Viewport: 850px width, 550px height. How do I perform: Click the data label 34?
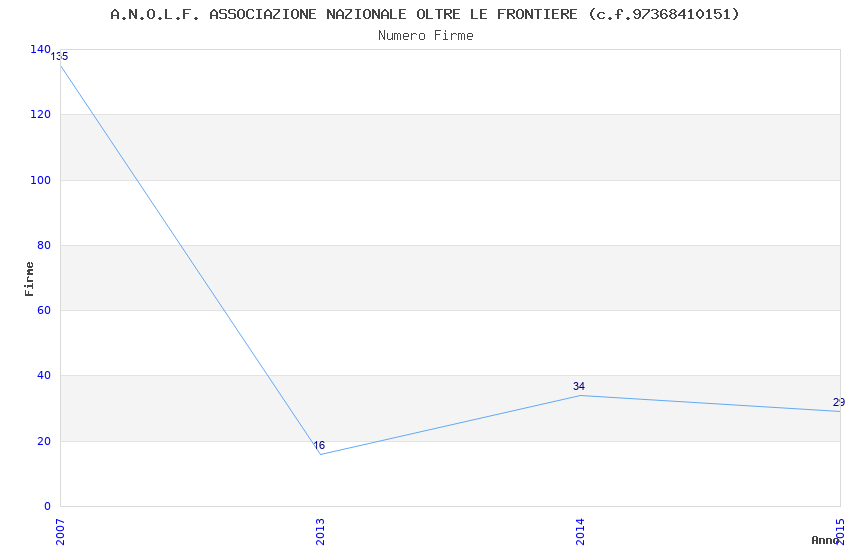(579, 386)
